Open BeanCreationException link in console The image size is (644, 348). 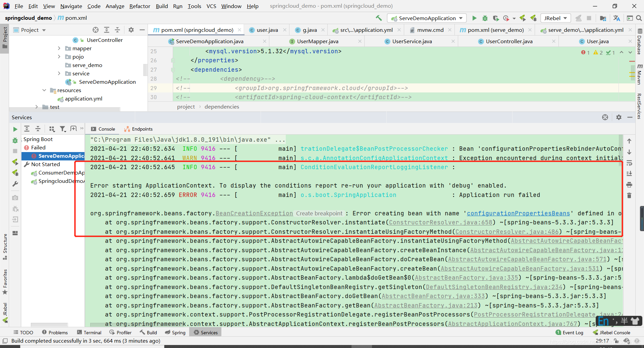click(x=254, y=213)
